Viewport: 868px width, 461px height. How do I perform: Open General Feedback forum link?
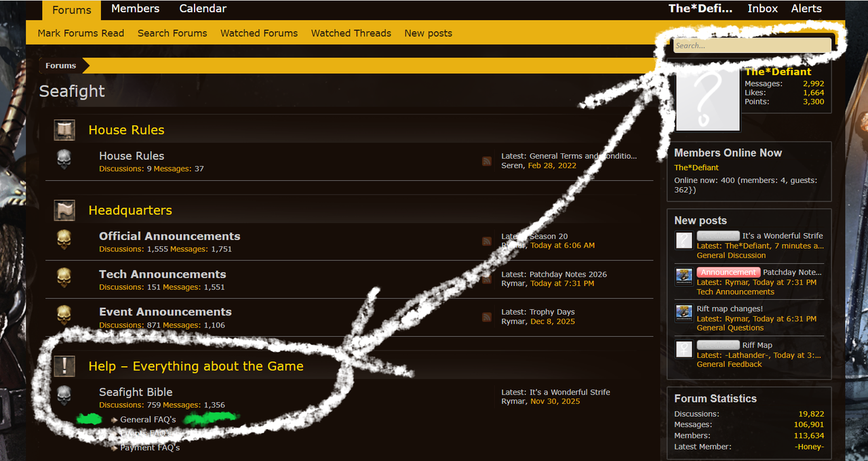click(729, 365)
